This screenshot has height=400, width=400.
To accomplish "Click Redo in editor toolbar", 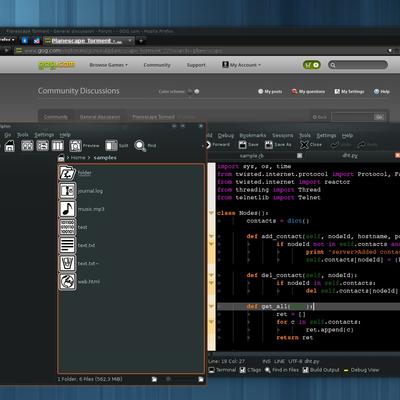I will pyautogui.click(x=367, y=145).
